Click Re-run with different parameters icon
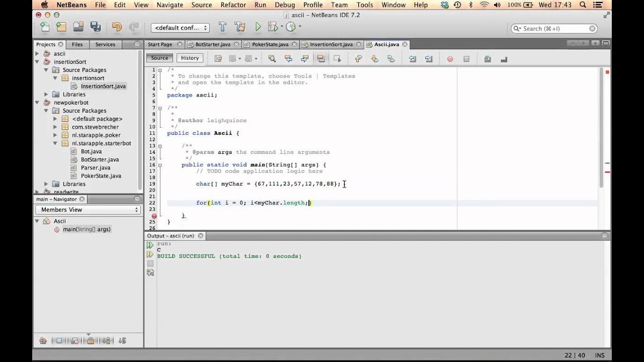 coord(150,255)
